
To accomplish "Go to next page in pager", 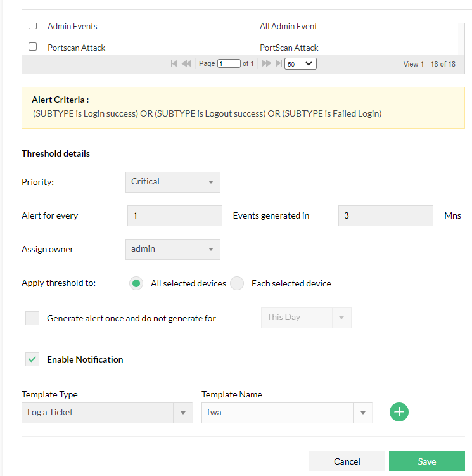I will point(266,63).
